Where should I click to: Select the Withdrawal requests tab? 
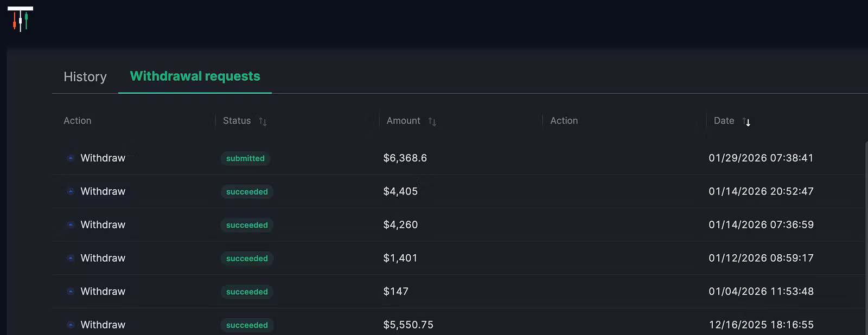195,76
